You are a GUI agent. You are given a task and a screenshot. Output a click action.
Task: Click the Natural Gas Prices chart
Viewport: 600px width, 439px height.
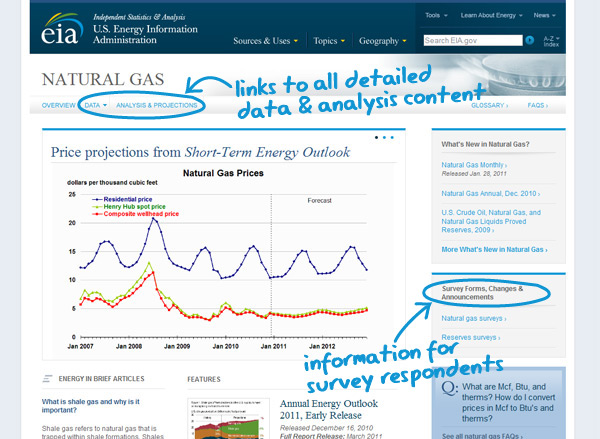click(x=223, y=259)
